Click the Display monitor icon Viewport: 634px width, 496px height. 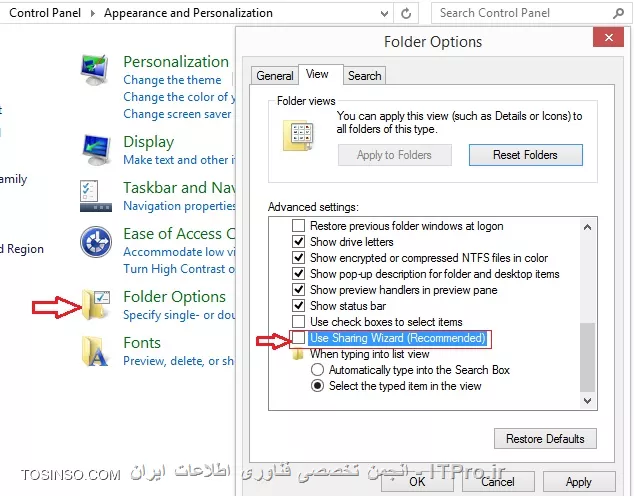tap(96, 150)
